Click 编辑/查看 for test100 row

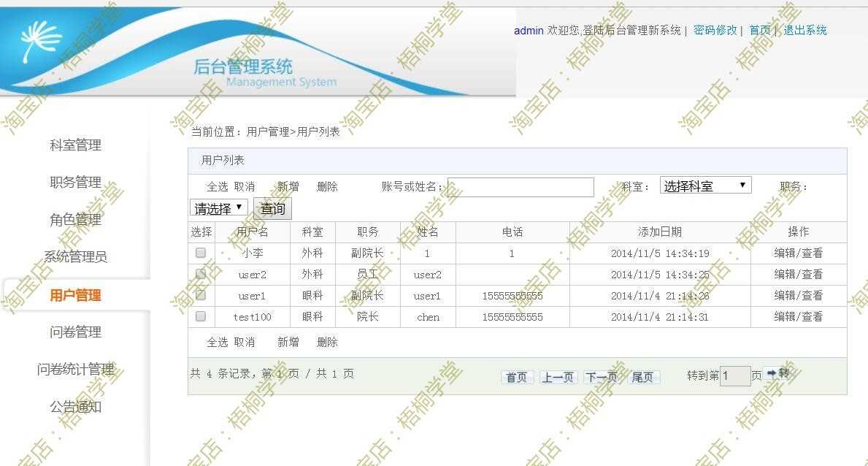point(798,316)
